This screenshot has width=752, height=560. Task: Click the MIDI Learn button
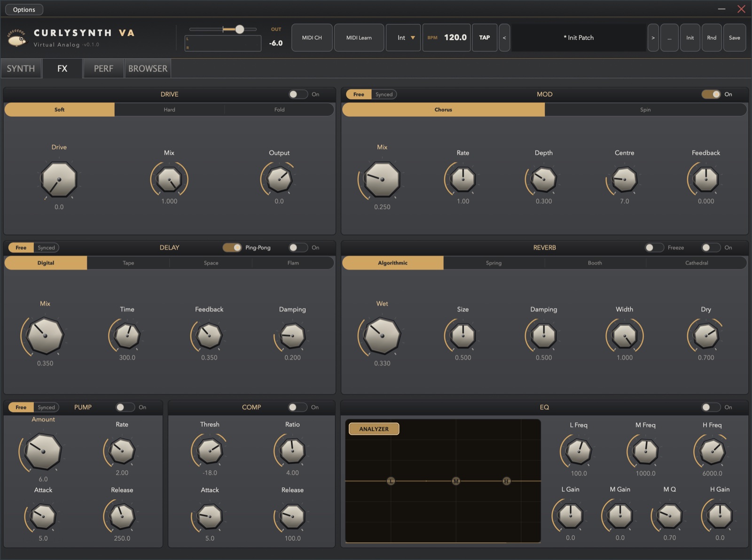pos(359,38)
